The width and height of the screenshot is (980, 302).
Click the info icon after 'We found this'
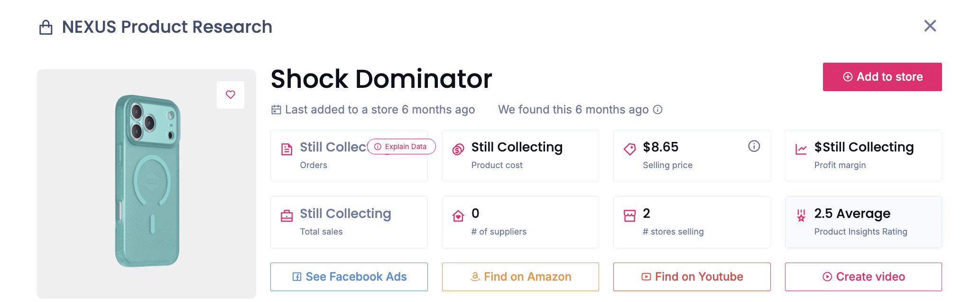(657, 110)
